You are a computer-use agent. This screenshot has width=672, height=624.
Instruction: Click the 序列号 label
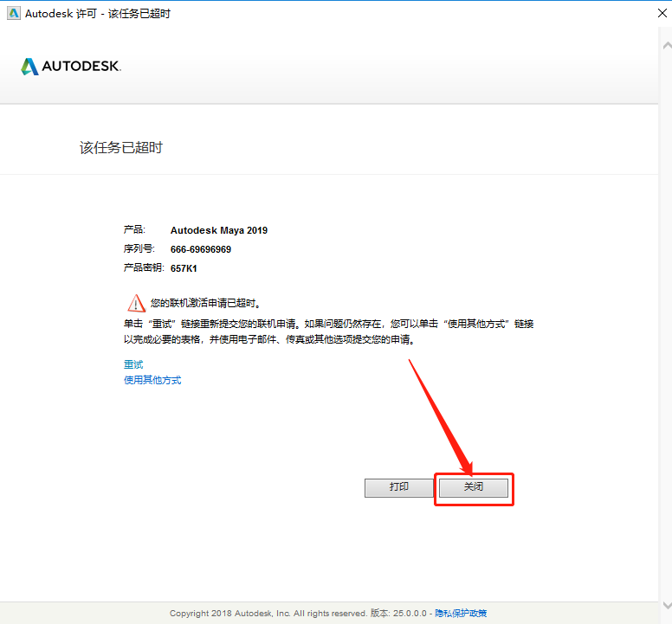point(139,249)
